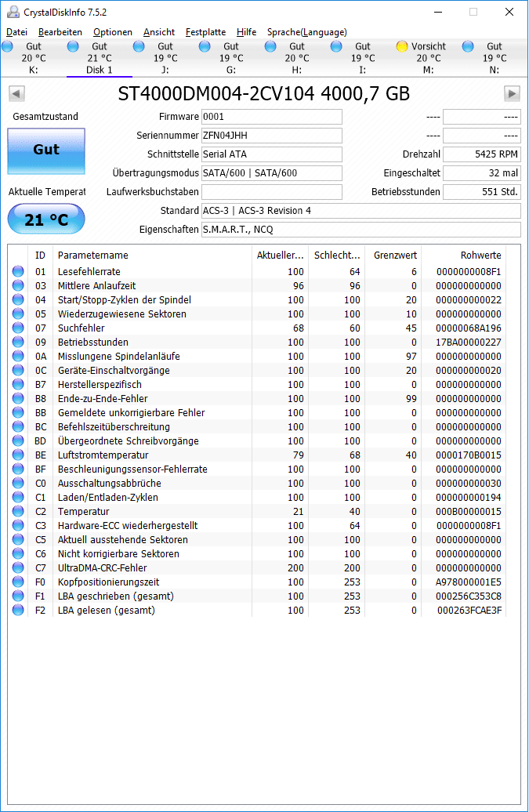Image resolution: width=529 pixels, height=812 pixels.
Task: Select the LBA geschrieben (gesamt) row name
Action: [115, 596]
